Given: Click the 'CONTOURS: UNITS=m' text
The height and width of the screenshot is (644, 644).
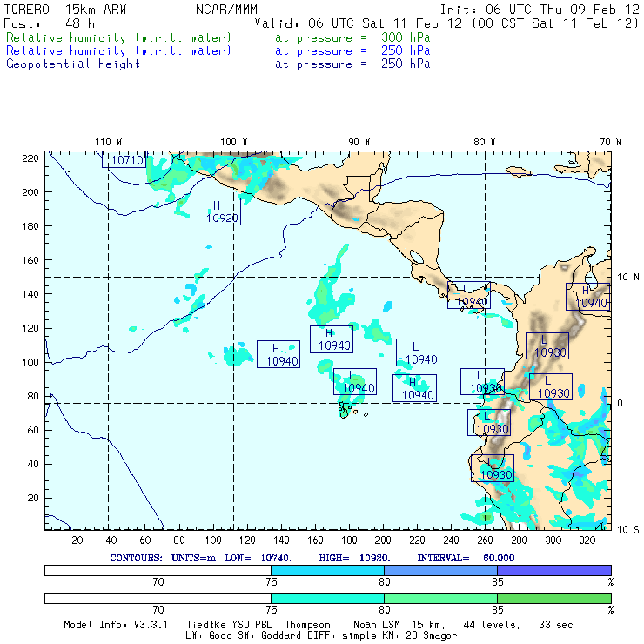Looking at the screenshot, I should tap(163, 558).
